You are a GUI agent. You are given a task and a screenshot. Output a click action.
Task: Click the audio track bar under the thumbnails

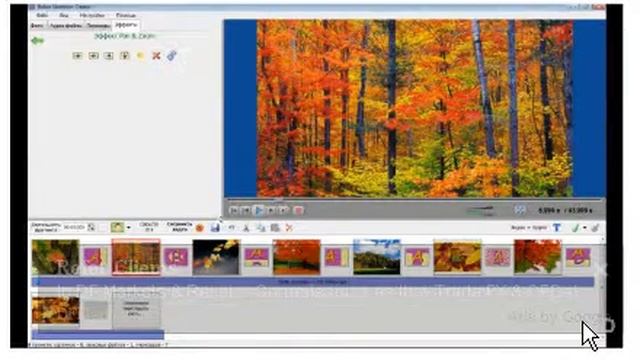(313, 282)
